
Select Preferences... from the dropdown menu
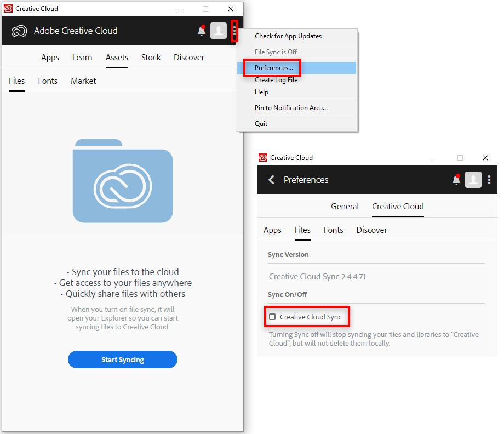[x=297, y=68]
